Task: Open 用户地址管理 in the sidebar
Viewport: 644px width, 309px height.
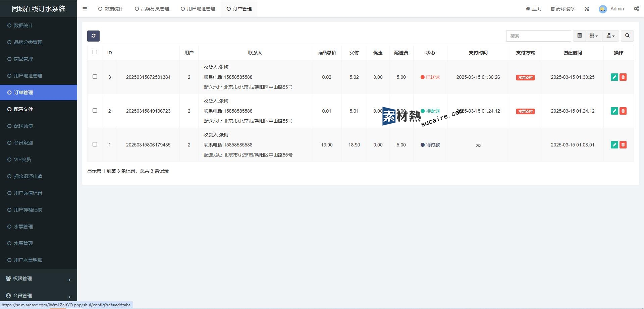Action: click(x=39, y=76)
